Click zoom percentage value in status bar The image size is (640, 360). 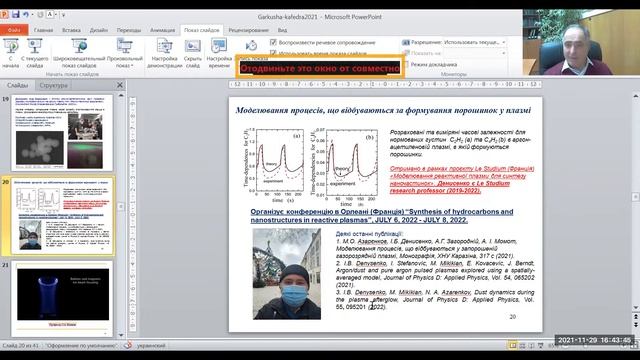(552, 346)
